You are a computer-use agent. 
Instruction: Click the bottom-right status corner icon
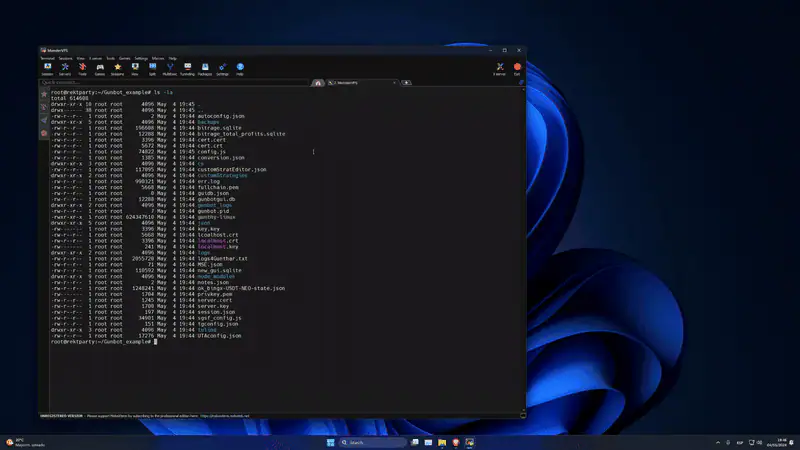click(x=522, y=416)
